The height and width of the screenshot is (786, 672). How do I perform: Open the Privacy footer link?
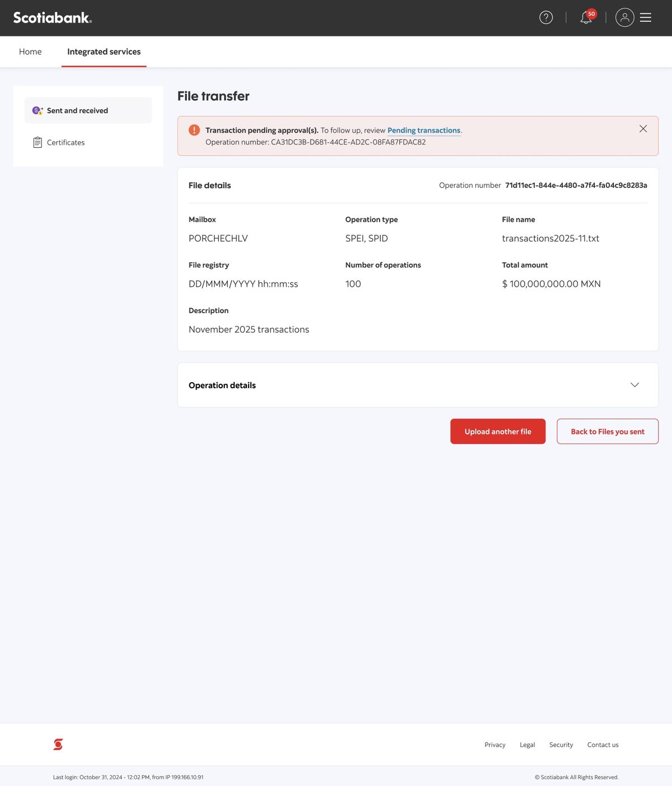point(495,745)
